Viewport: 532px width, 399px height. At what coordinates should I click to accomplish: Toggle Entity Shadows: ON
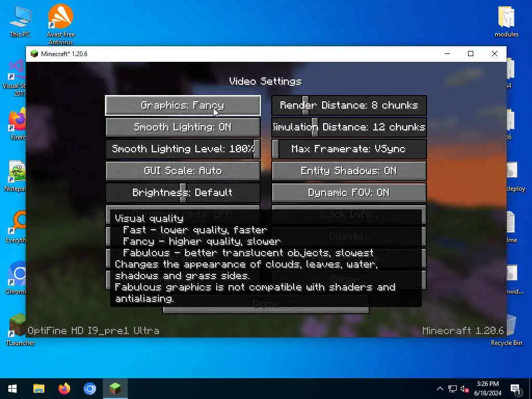click(349, 170)
